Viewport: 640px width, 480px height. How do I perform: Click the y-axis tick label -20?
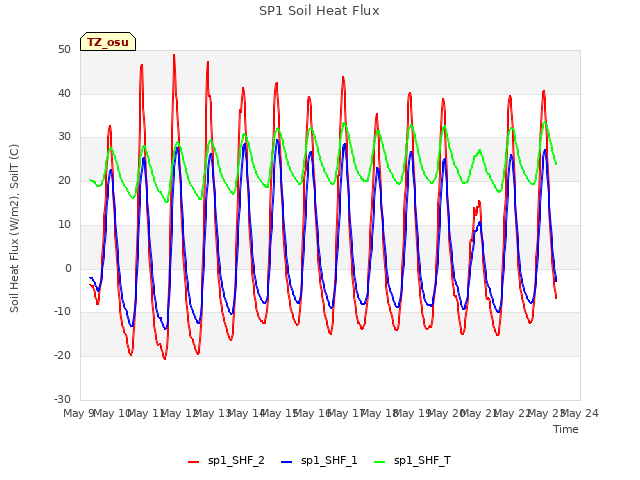tap(62, 356)
